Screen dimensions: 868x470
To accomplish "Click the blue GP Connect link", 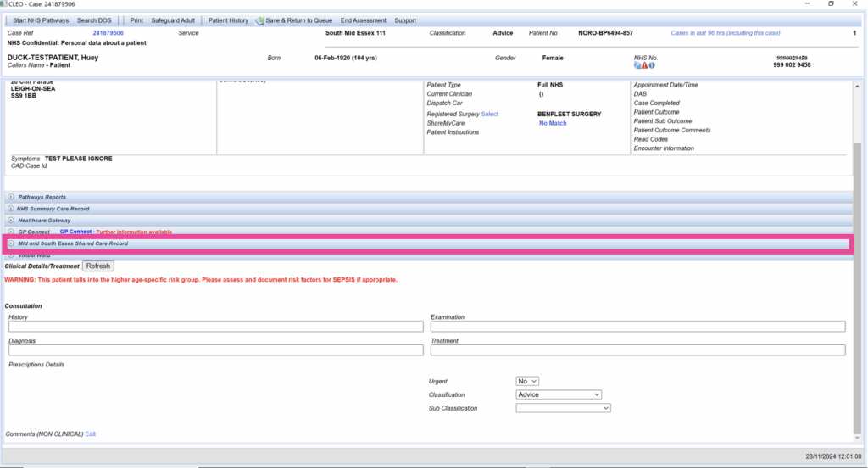I will pos(75,232).
